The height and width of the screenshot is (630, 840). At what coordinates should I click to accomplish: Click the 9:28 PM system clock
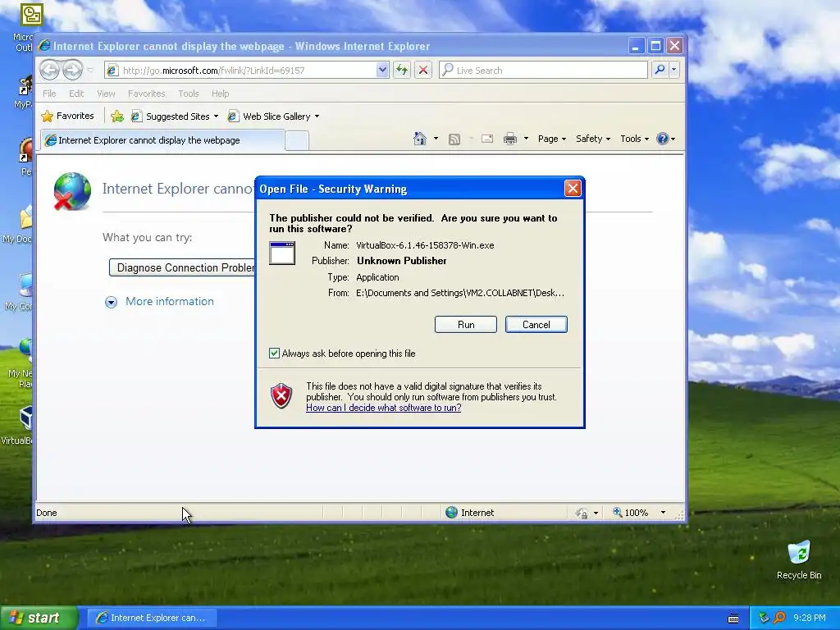click(x=809, y=618)
